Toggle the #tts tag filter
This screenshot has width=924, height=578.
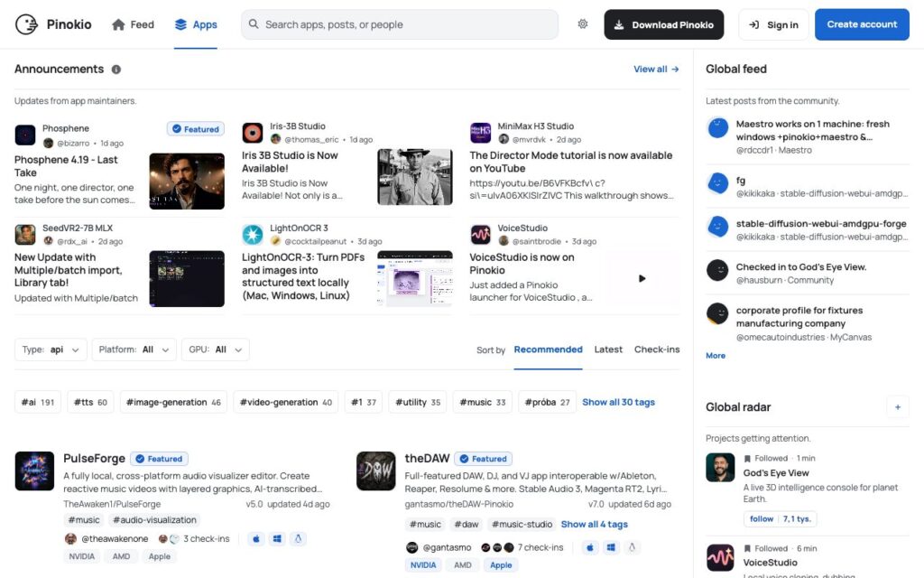pyautogui.click(x=90, y=402)
